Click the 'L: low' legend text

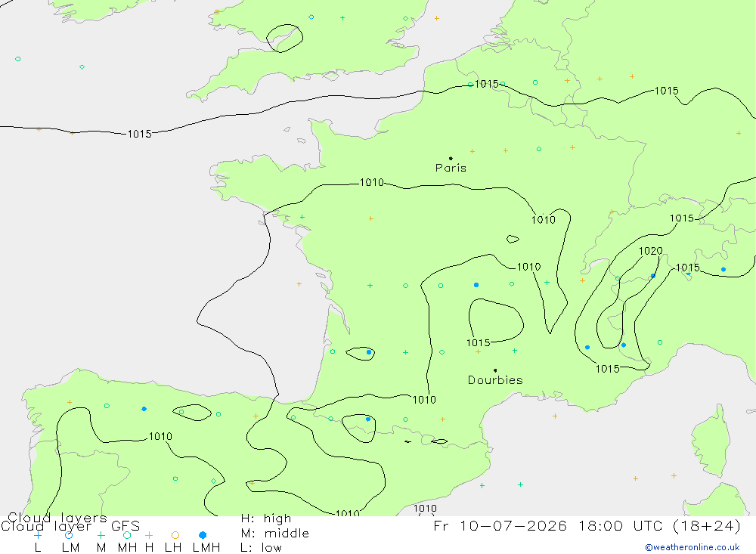[x=261, y=548]
